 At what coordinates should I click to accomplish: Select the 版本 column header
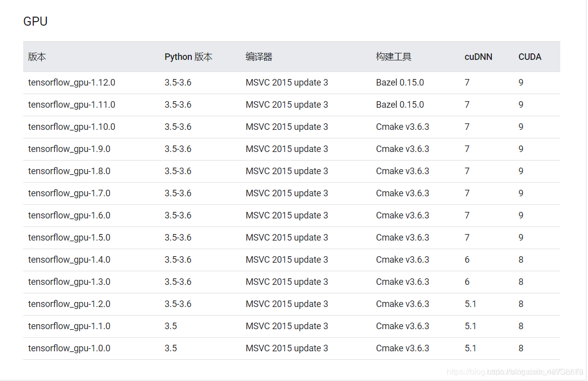(37, 57)
